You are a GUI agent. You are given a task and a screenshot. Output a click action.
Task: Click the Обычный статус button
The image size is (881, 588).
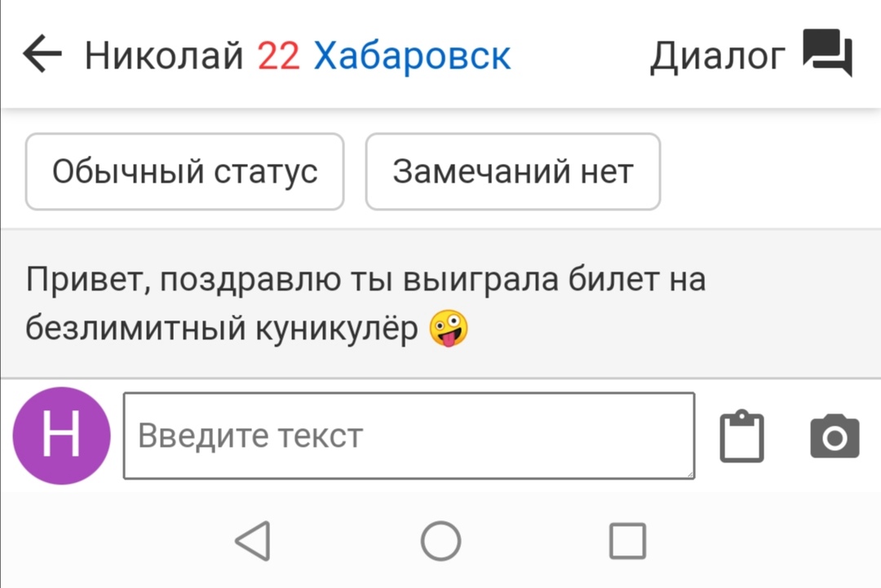click(185, 171)
